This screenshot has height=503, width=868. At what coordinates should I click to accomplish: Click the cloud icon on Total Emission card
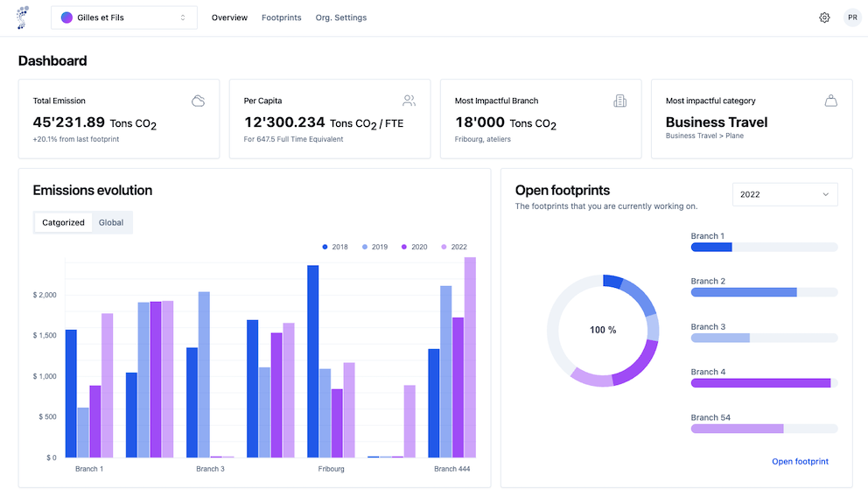[x=199, y=101]
